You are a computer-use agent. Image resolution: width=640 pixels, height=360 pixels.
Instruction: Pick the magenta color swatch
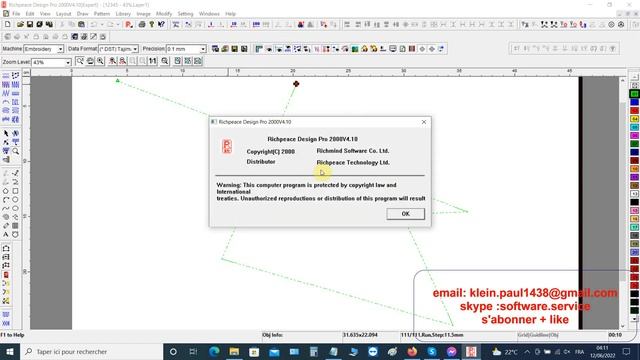pyautogui.click(x=634, y=136)
